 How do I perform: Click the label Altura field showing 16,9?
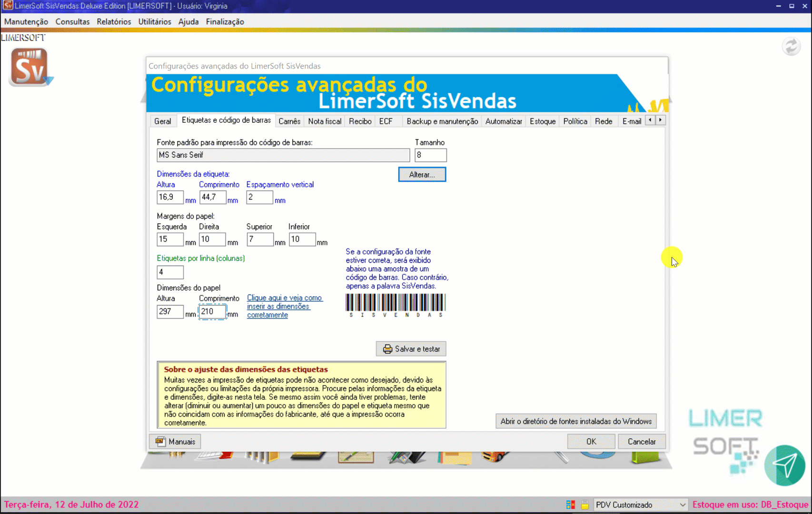pos(170,197)
